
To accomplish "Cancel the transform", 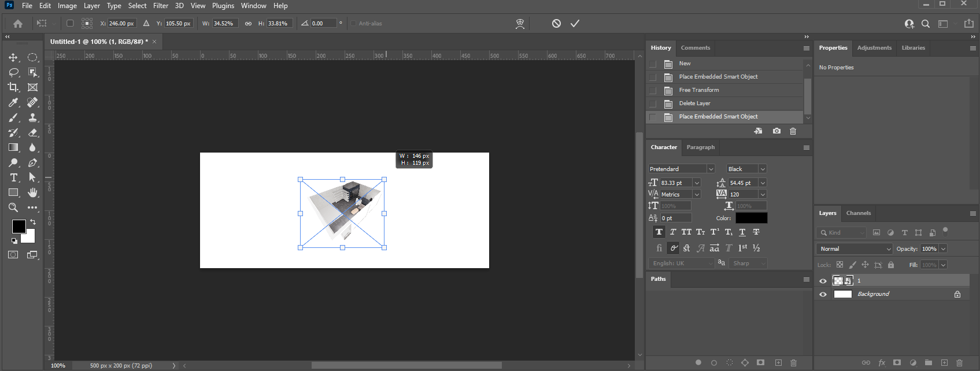I will coord(556,23).
